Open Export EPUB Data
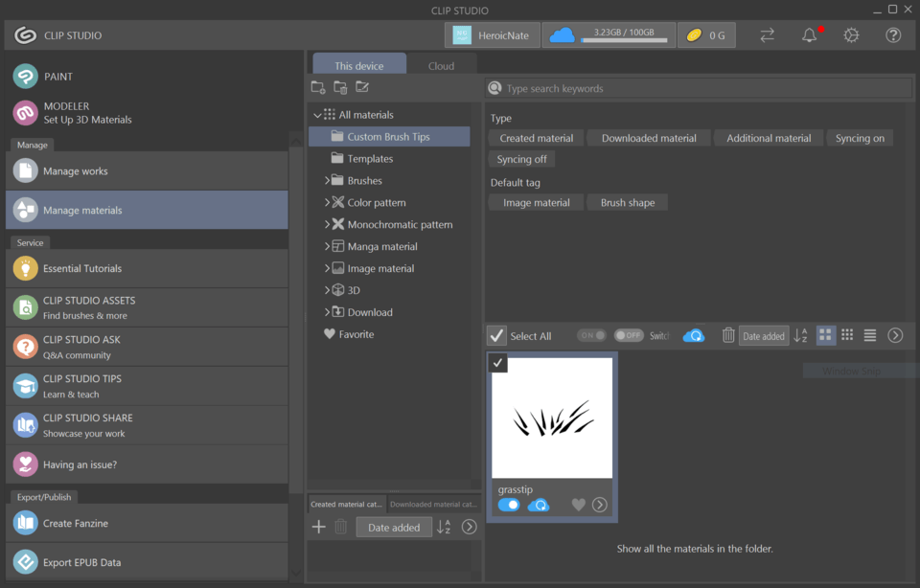The image size is (920, 588). tap(147, 562)
